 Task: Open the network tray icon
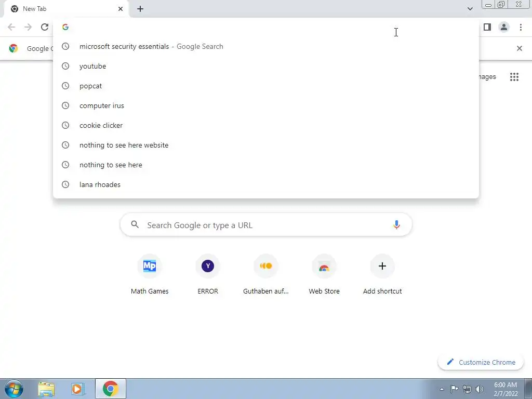point(467,389)
